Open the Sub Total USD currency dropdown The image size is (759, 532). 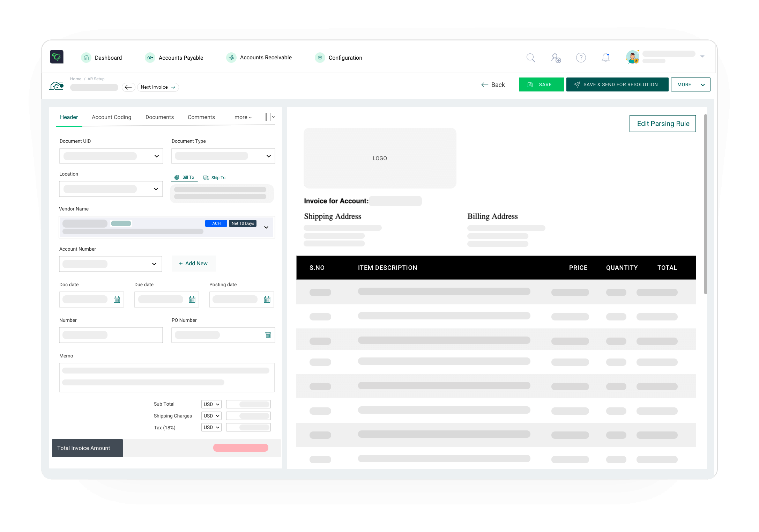click(211, 404)
